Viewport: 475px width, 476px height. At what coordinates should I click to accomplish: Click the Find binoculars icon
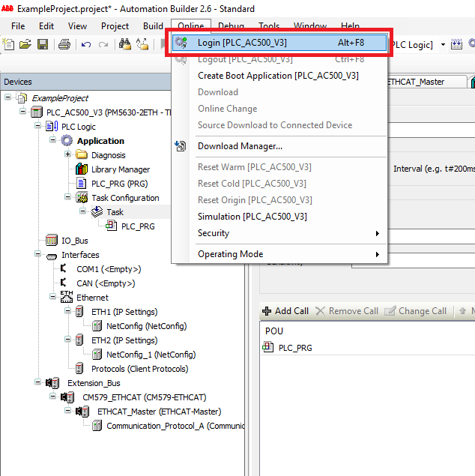pos(125,45)
